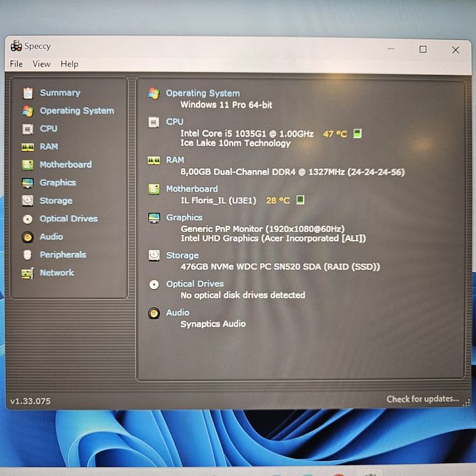Screen dimensions: 476x476
Task: Click the Audio heading link in summary
Action: pyautogui.click(x=177, y=312)
